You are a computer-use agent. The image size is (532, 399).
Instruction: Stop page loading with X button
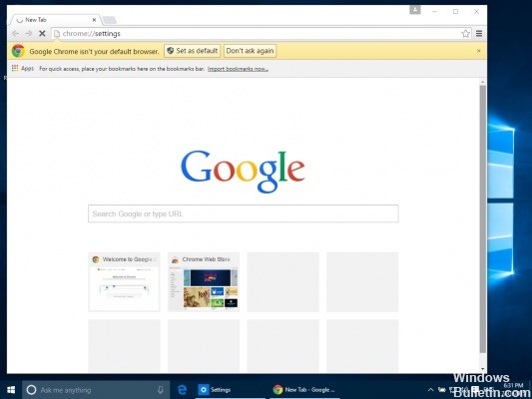click(42, 34)
